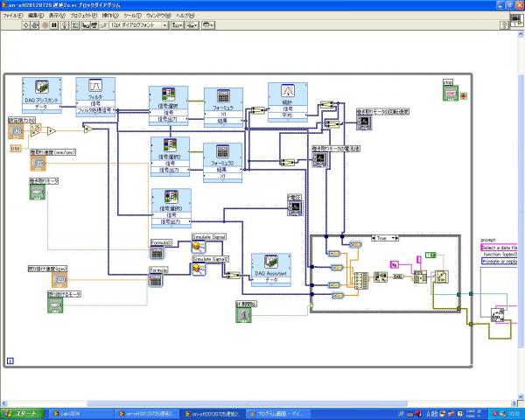Screen dimensions: 525x420
Task: Click the horizontal scrollbar thumb
Action: point(247,403)
